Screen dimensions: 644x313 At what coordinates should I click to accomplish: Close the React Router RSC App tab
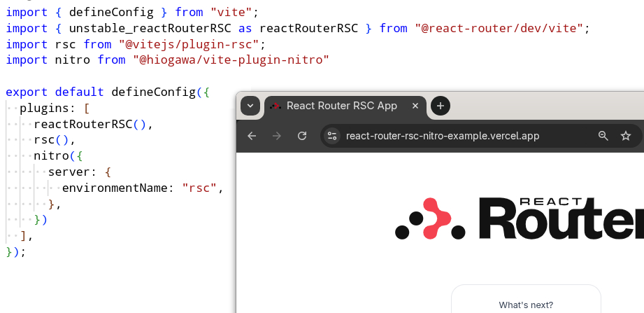(415, 106)
